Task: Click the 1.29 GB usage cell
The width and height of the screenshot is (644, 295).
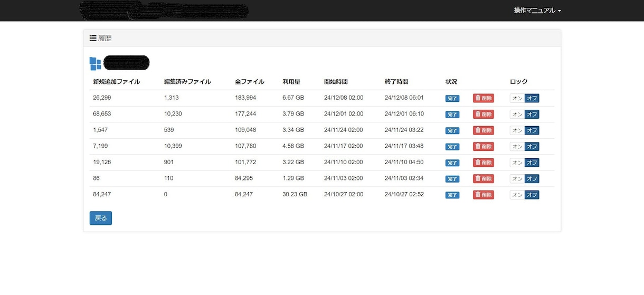Action: (x=293, y=178)
